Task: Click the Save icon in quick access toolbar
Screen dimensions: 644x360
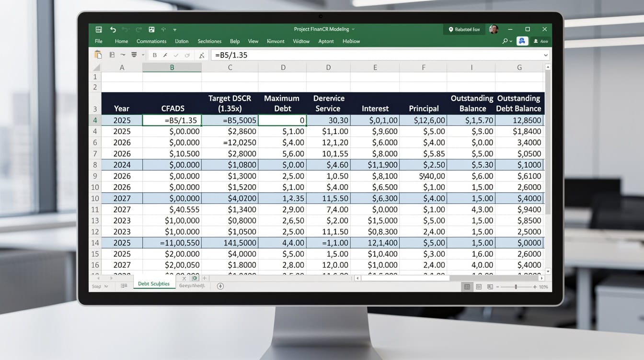Action: [x=151, y=29]
